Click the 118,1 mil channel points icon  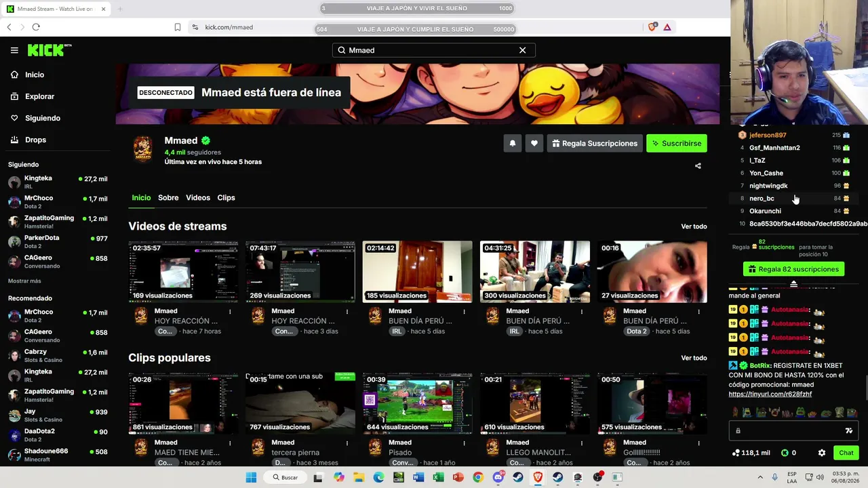pyautogui.click(x=736, y=453)
